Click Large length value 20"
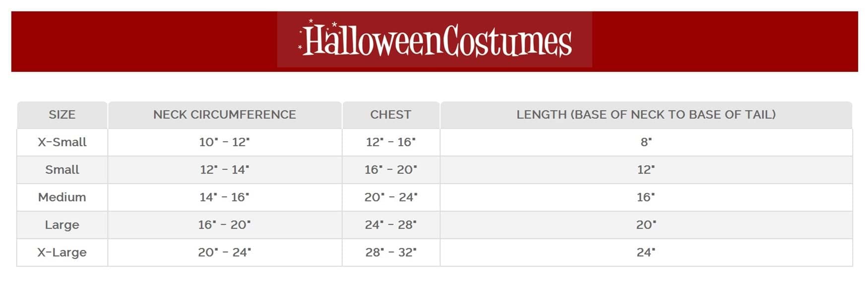Image resolution: width=868 pixels, height=283 pixels. (x=646, y=225)
